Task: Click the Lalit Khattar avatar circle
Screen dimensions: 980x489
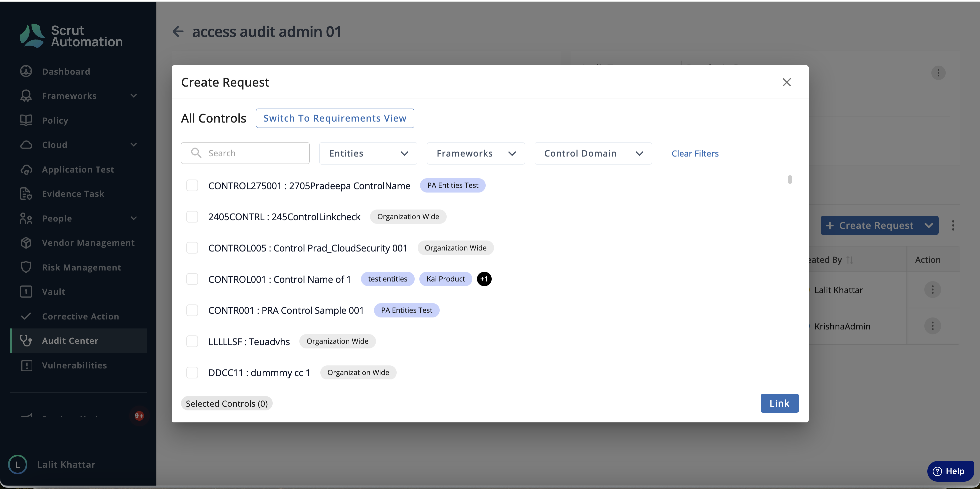Action: click(x=17, y=464)
